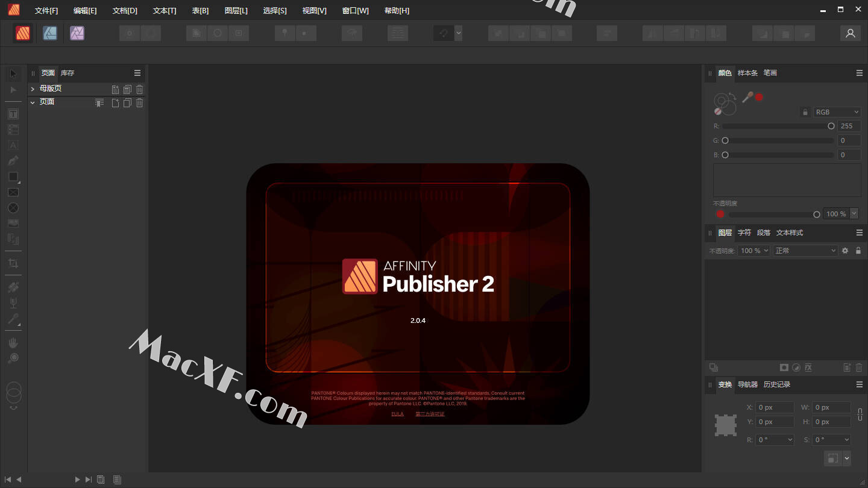
Task: Switch to the Photo persona icon
Action: point(77,33)
